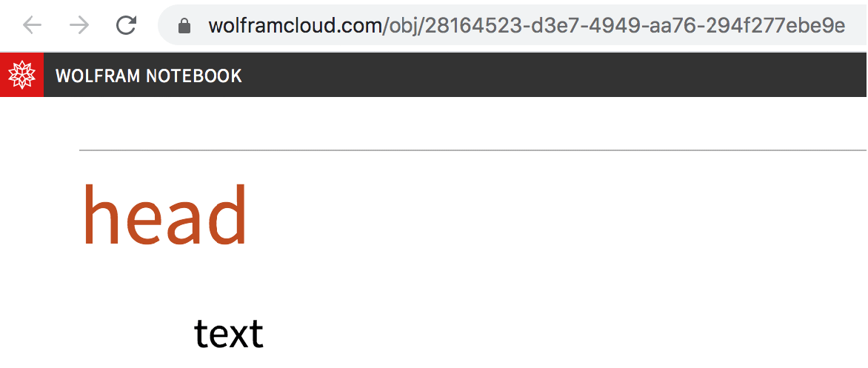Viewport: 868px width, 368px height.
Task: View site info via the padlock icon
Action: pyautogui.click(x=184, y=26)
